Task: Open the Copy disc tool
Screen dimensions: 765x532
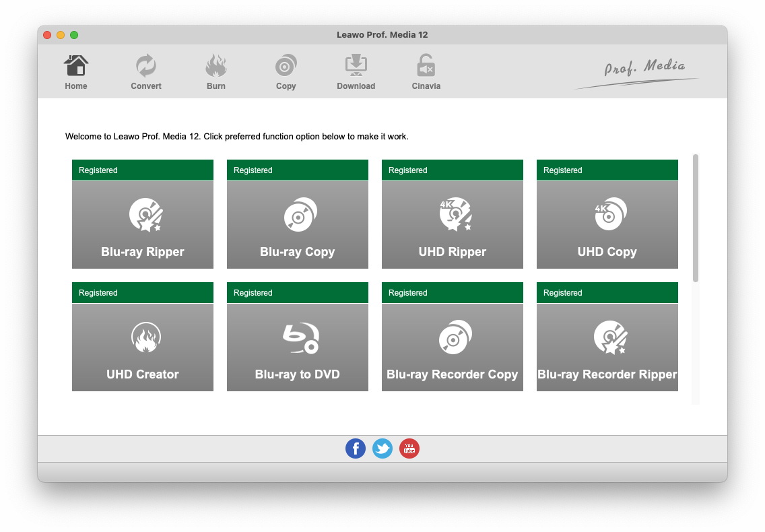Action: [x=286, y=71]
